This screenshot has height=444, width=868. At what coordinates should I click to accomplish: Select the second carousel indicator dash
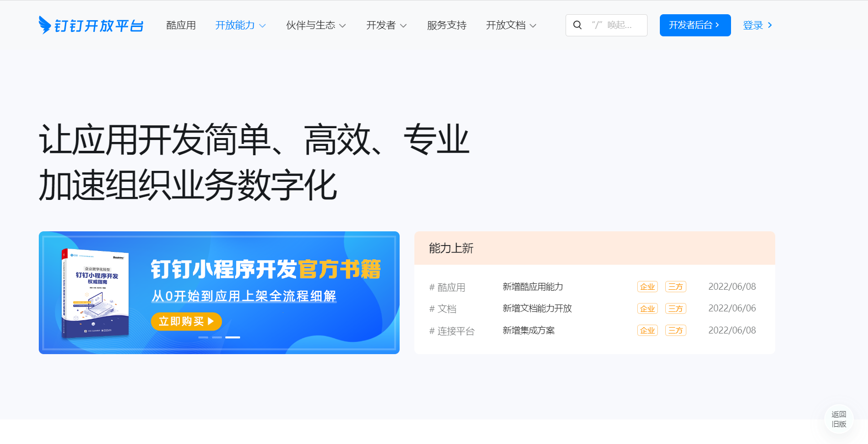click(217, 337)
